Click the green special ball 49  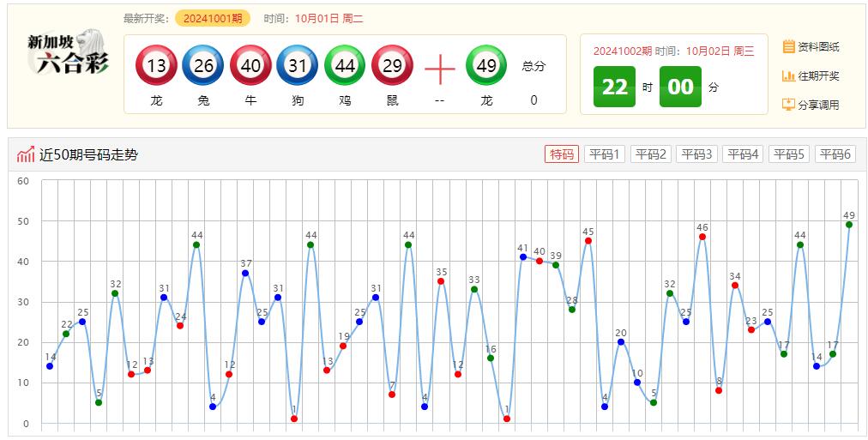pyautogui.click(x=486, y=66)
